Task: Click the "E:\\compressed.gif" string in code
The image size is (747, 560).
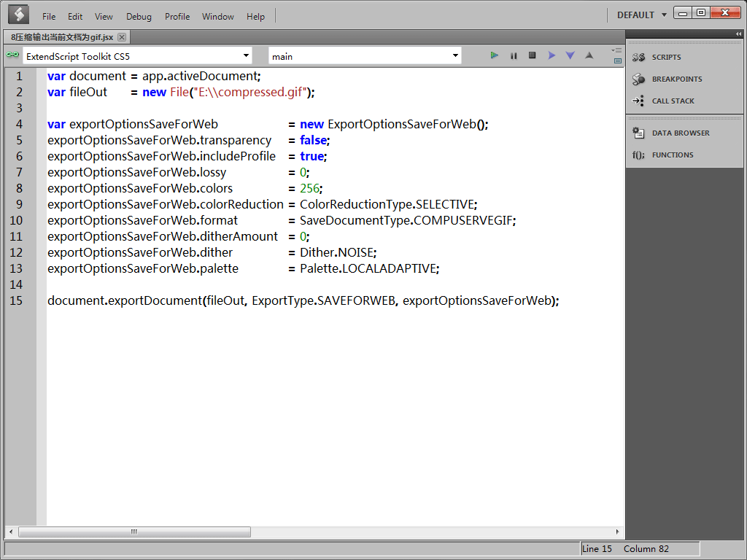Action: pyautogui.click(x=249, y=92)
